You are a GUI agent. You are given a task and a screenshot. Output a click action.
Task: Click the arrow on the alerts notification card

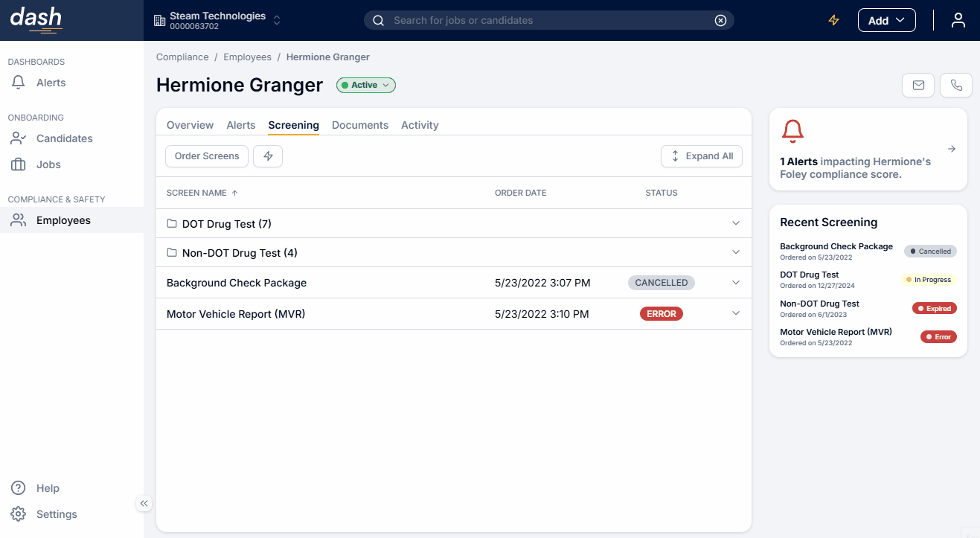coord(952,148)
